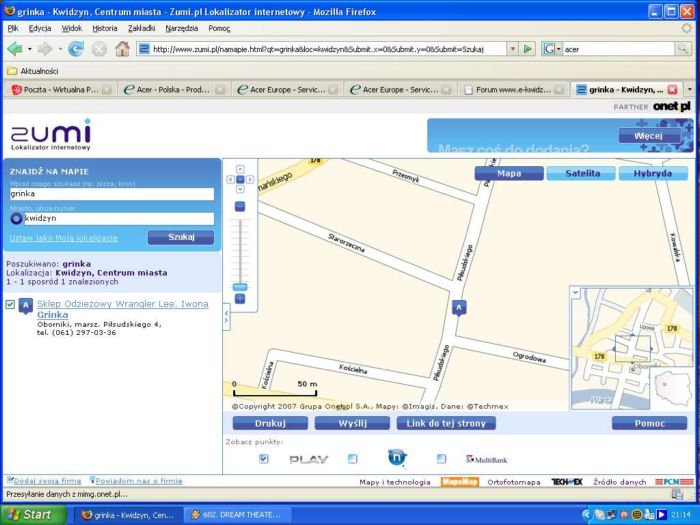This screenshot has width=700, height=525.
Task: Collapse the left results panel using the side handle
Action: point(226,315)
